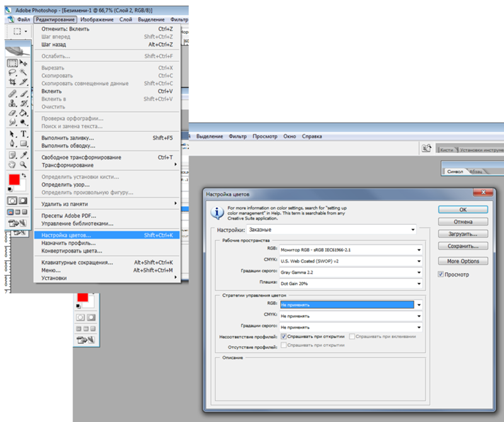Screen dimensions: 504x422
Task: Expand the CMYK U.S. Web Coated dropdown
Action: (x=351, y=261)
